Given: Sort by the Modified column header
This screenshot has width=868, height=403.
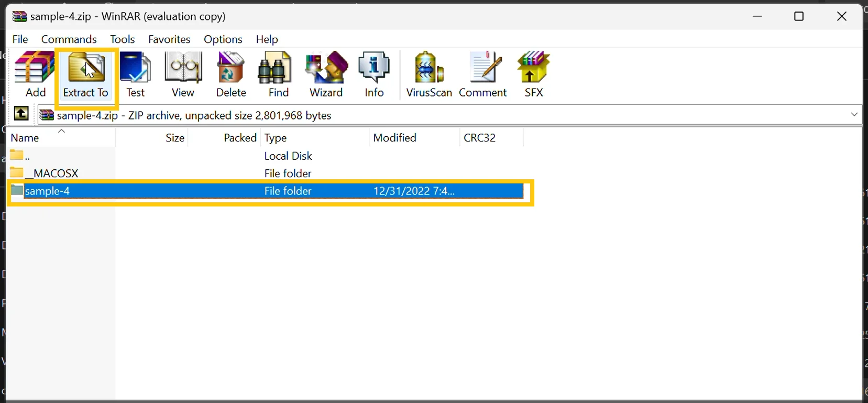Looking at the screenshot, I should pos(414,137).
